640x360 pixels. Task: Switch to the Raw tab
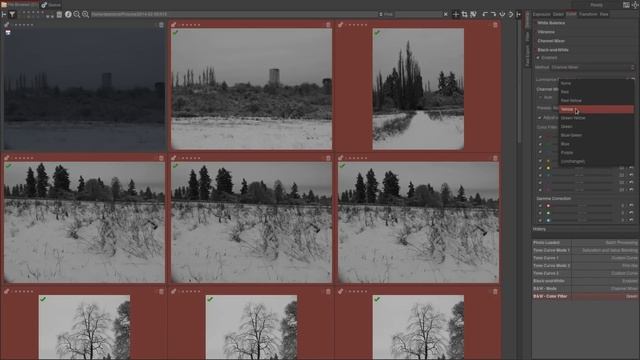point(604,14)
